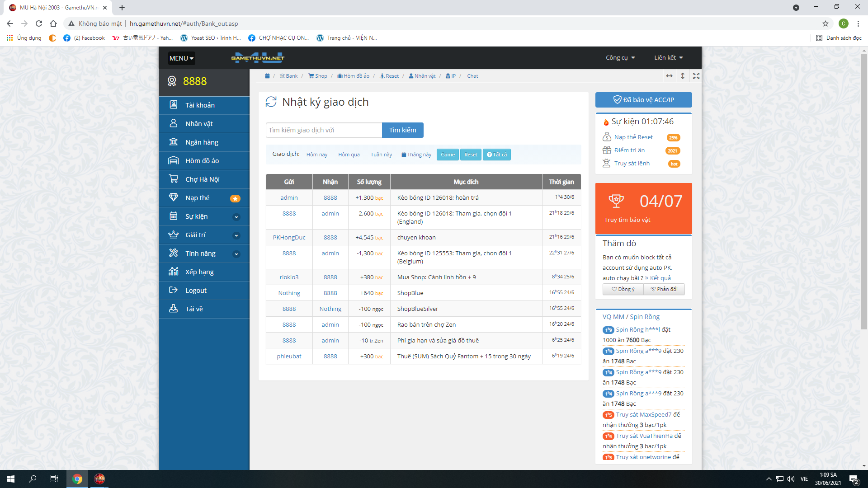868x488 pixels.
Task: Select the Tất cả filter button
Action: (496, 155)
